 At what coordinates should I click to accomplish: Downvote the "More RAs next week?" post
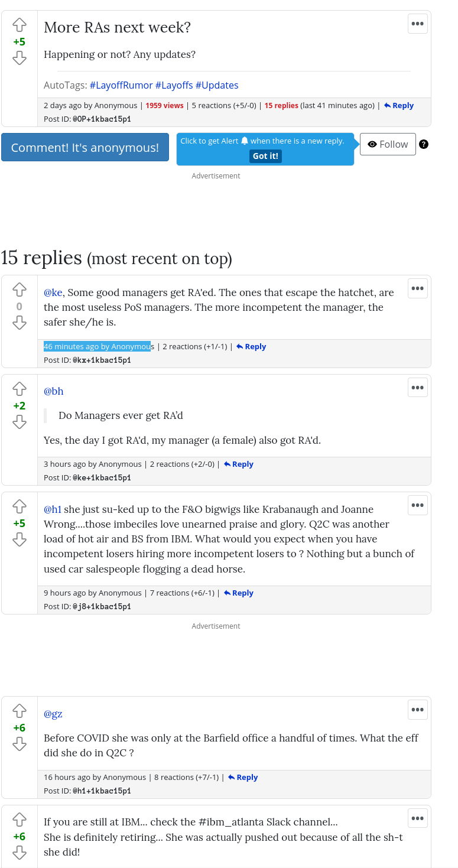point(20,58)
